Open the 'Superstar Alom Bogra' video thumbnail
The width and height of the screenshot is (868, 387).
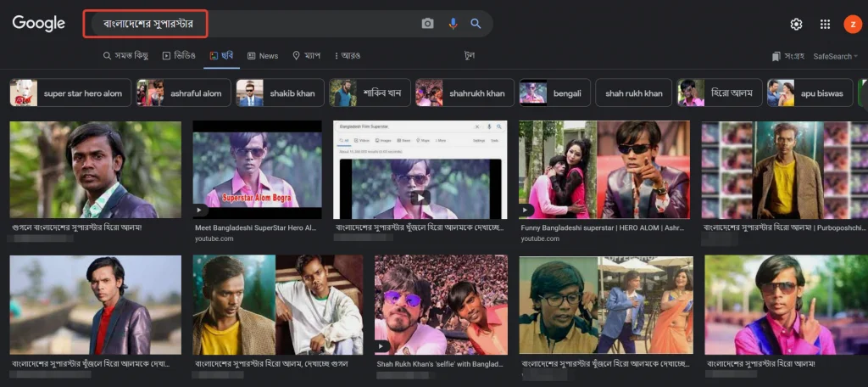point(257,170)
